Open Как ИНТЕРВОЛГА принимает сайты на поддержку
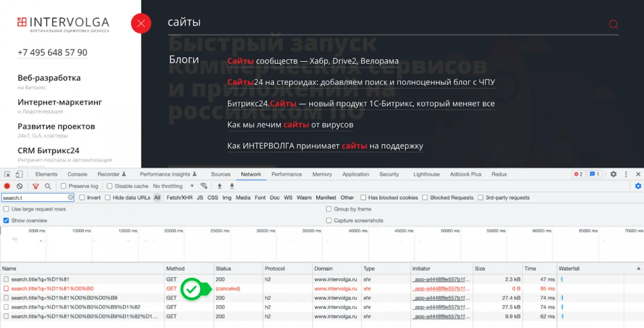The width and height of the screenshot is (644, 328). [x=325, y=146]
